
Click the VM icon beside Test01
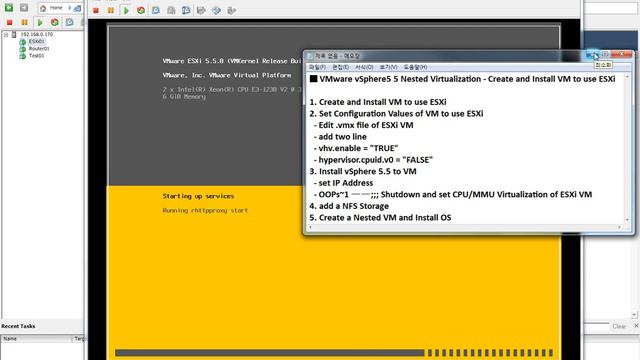point(22,56)
